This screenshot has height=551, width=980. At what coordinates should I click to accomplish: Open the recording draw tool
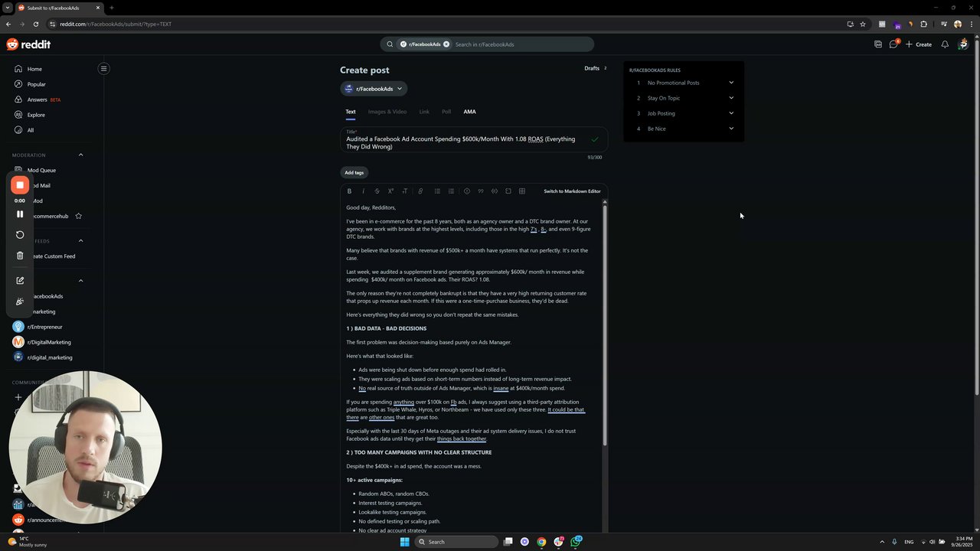20,281
